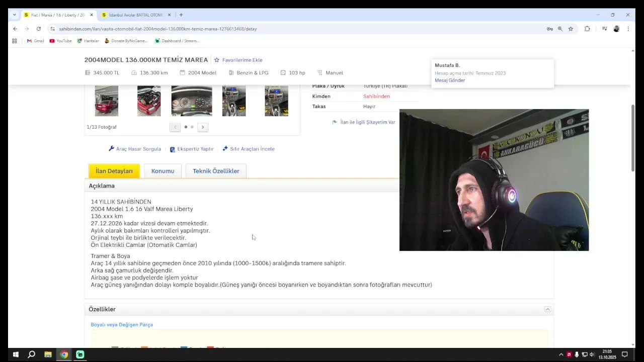The image size is (644, 362).
Task: Open the tab search dropdown arrow
Action: coord(14,15)
